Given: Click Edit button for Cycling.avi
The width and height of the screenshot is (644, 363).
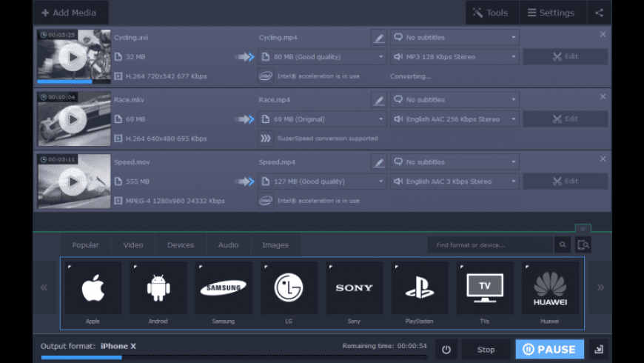Looking at the screenshot, I should (x=565, y=57).
